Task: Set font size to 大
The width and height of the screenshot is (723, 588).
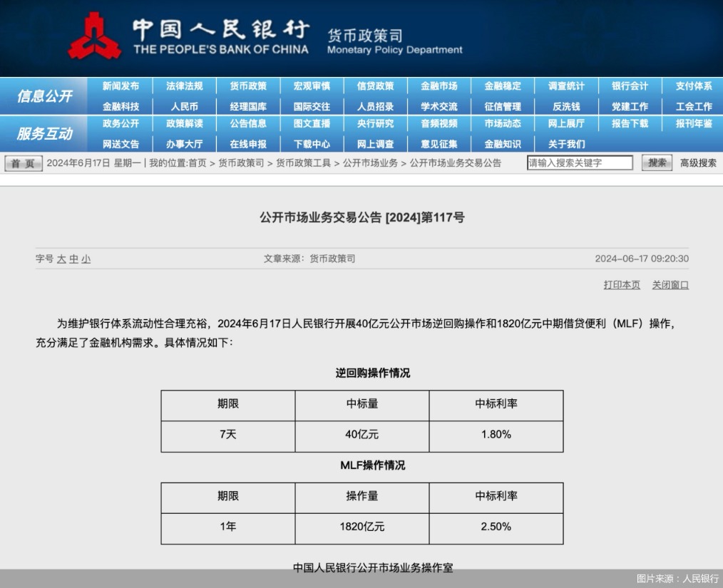Action: click(61, 259)
